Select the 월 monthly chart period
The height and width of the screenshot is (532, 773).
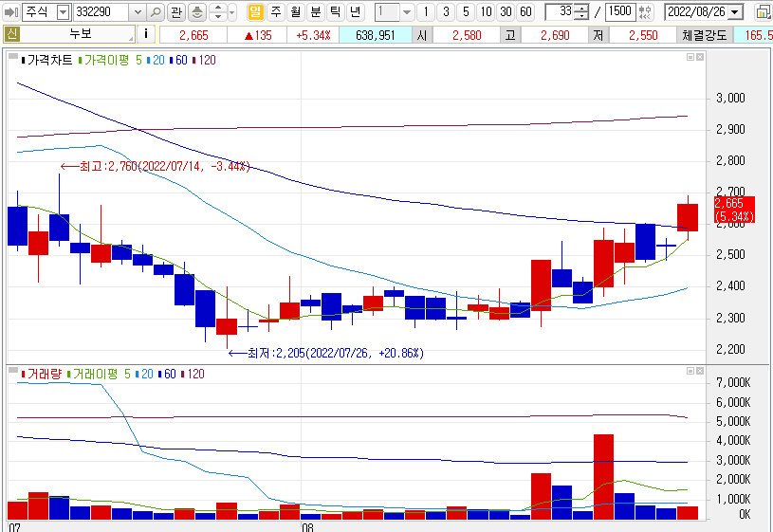coord(295,11)
